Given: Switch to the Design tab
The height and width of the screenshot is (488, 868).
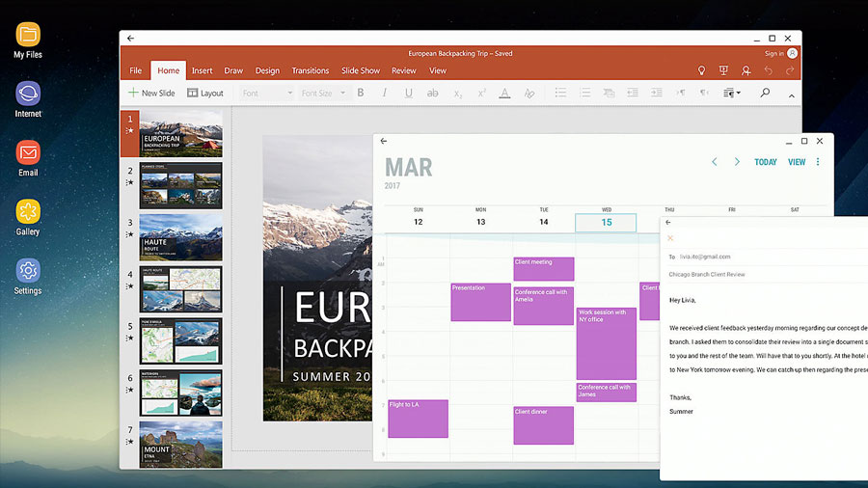Looking at the screenshot, I should [267, 70].
